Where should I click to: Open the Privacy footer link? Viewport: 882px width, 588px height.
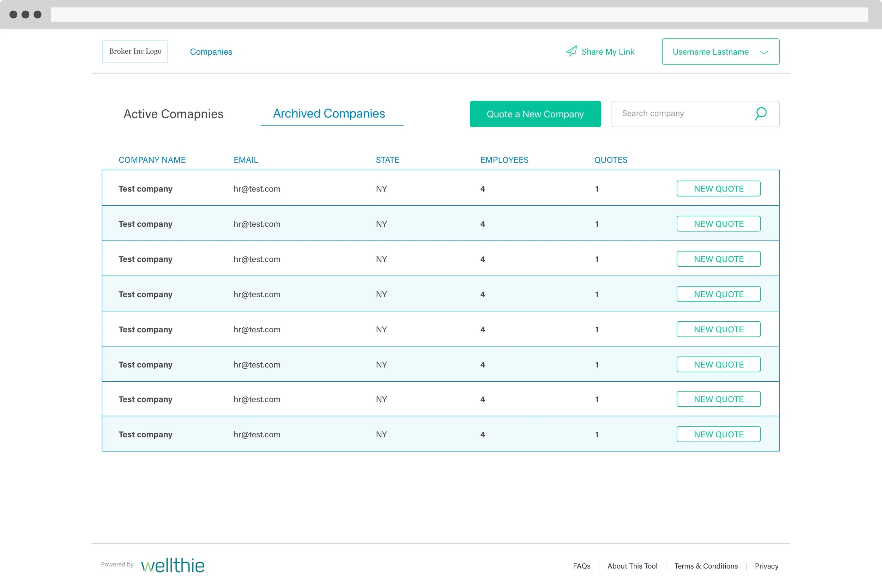pos(766,566)
